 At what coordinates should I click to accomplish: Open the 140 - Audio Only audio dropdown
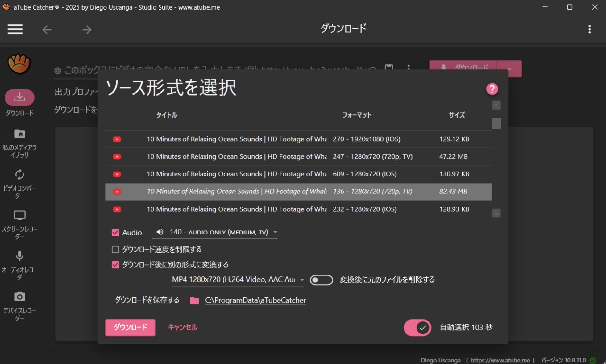click(x=215, y=232)
